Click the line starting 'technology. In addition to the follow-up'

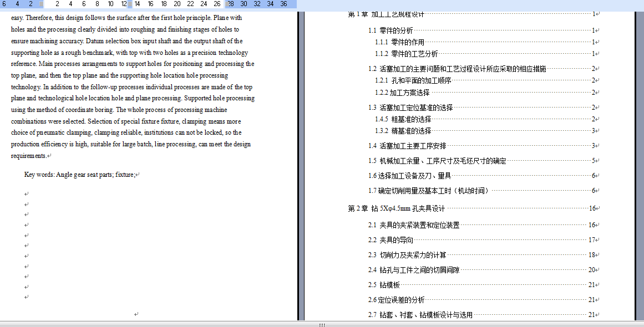pyautogui.click(x=132, y=87)
